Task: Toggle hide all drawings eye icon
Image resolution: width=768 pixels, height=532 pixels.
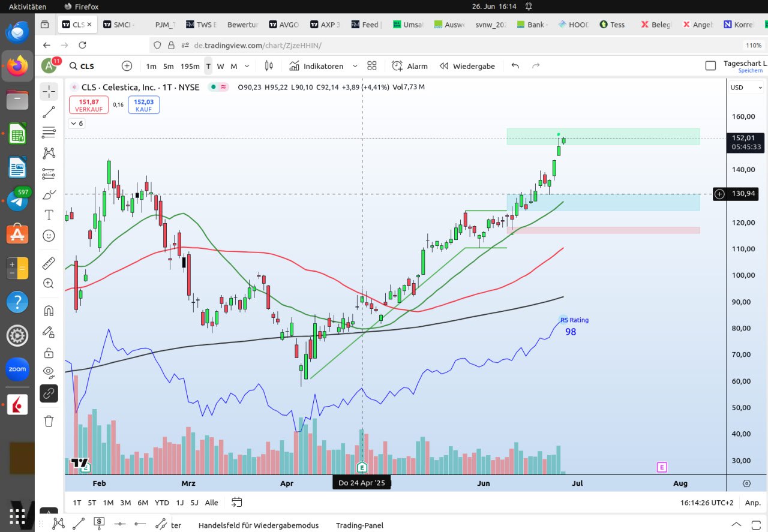Action: point(49,372)
